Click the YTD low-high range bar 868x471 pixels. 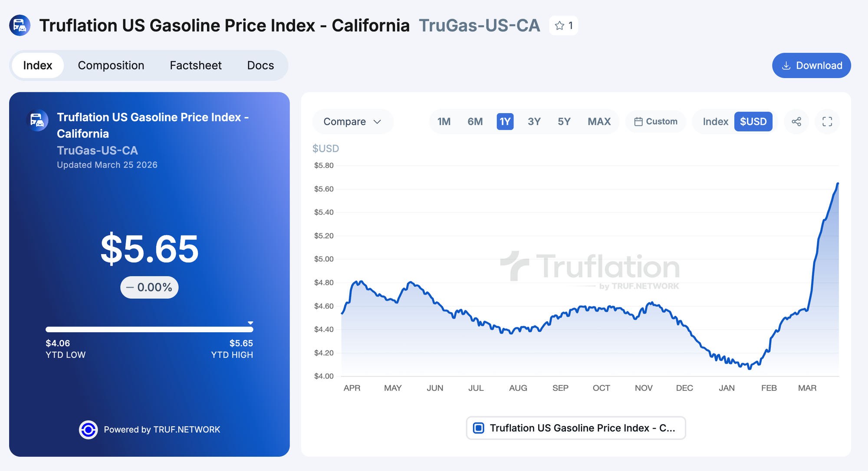tap(149, 330)
